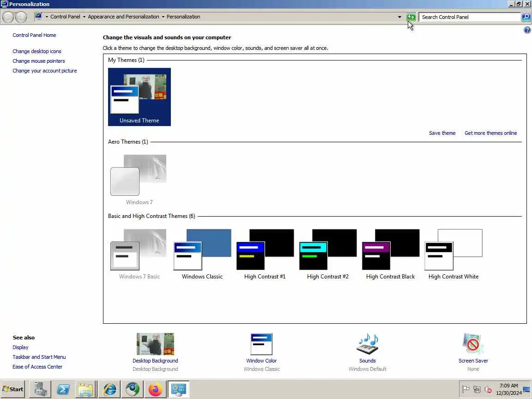The width and height of the screenshot is (532, 399).
Task: Open Taskbar and Start Menu link
Action: click(39, 357)
